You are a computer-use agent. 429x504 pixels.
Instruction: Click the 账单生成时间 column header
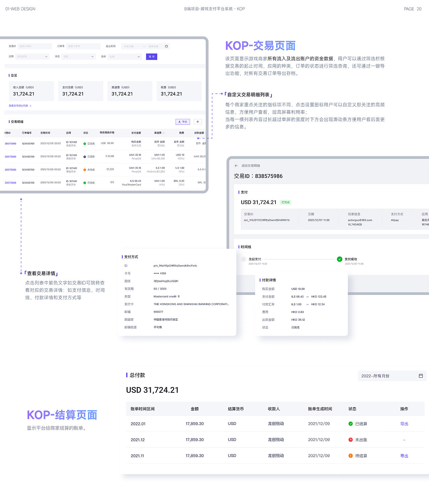point(320,409)
